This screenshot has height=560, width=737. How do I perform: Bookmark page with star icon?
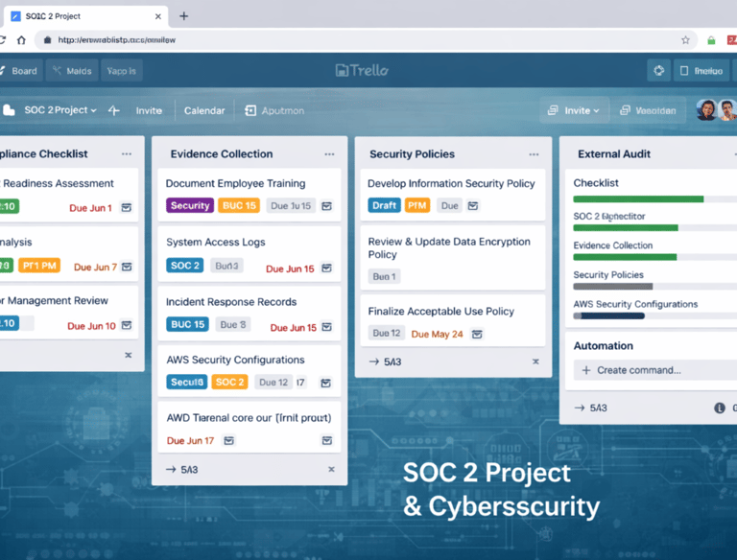pos(685,40)
